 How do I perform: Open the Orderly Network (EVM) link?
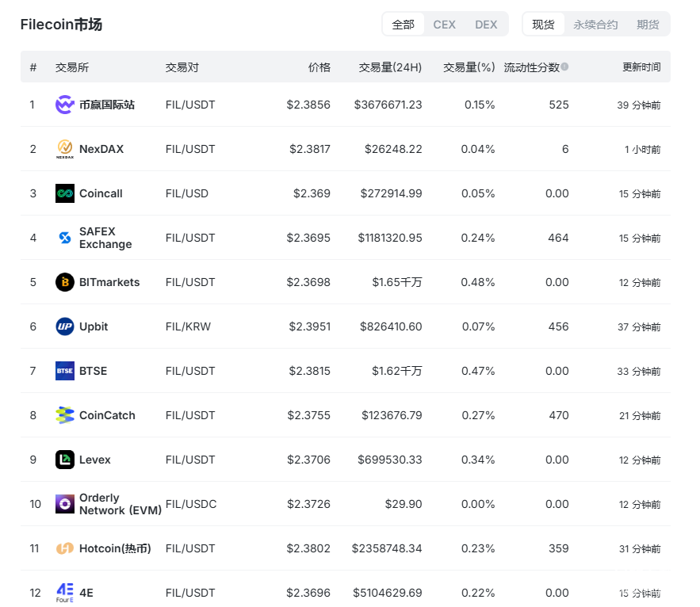point(120,504)
